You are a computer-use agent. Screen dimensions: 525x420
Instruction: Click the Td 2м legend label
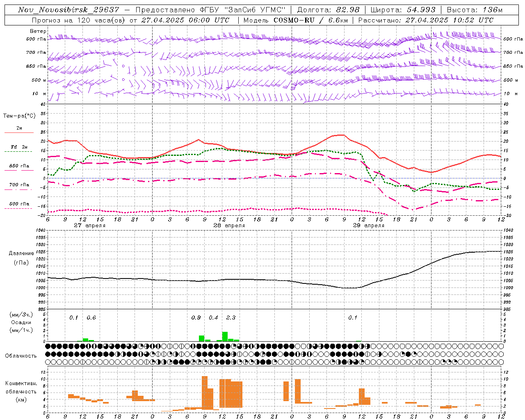[x=19, y=147]
